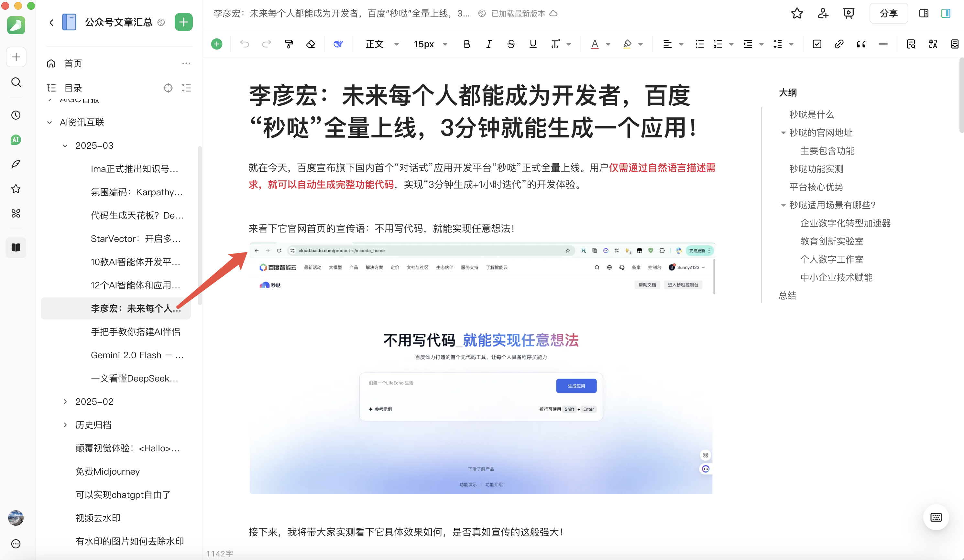
Task: Jump to outline item 平台核心优势
Action: [816, 187]
